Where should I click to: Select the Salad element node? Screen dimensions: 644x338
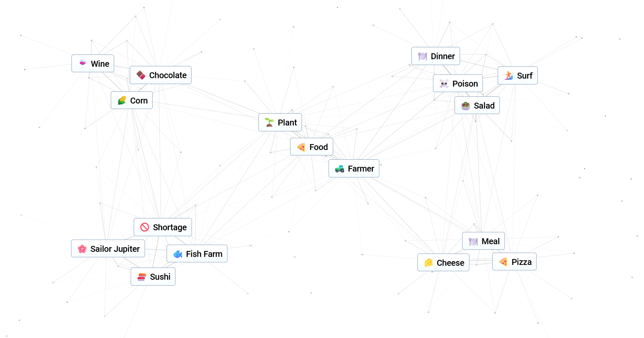[477, 106]
